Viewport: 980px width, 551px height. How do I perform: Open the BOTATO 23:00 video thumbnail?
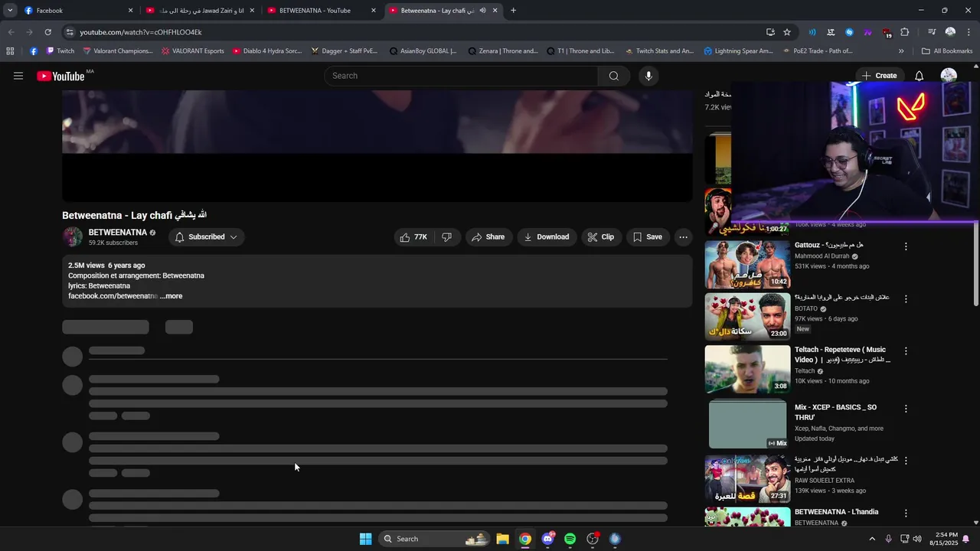[x=747, y=316]
